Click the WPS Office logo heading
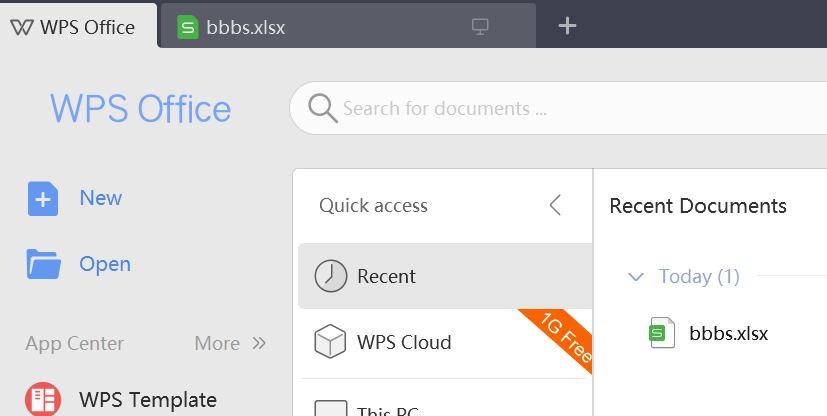827x416 pixels. [x=141, y=109]
